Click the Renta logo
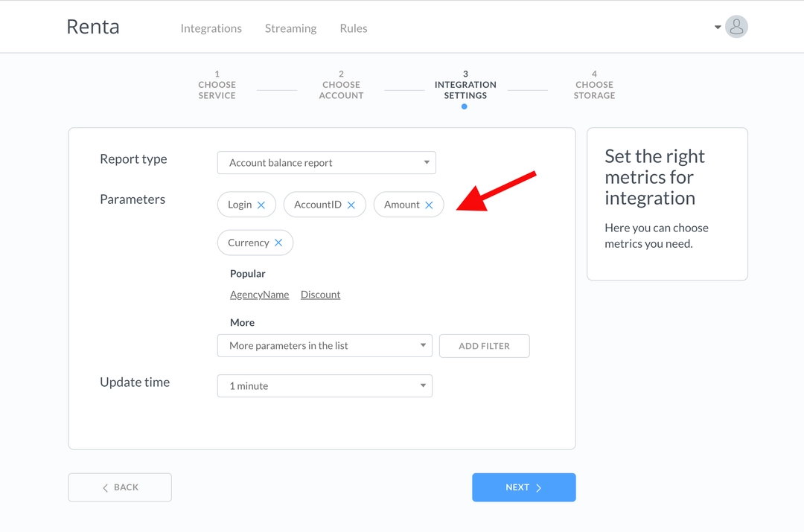This screenshot has height=532, width=804. tap(93, 27)
